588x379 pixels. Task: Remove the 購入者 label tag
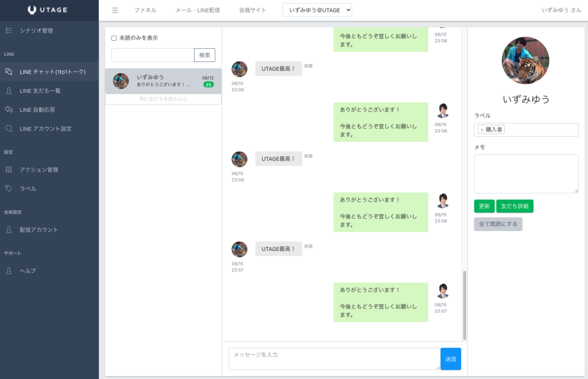482,130
